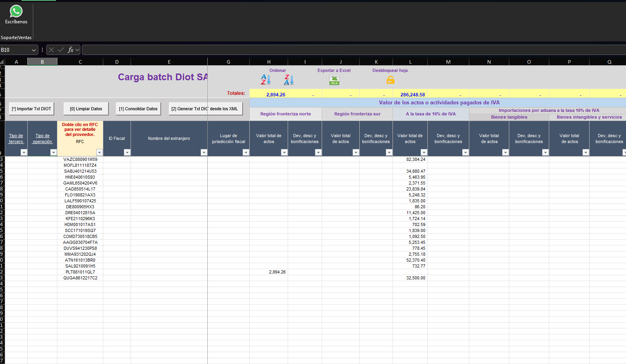This screenshot has height=364, width=626.
Task: Click the formula bar enter checkmark icon
Action: (x=61, y=50)
